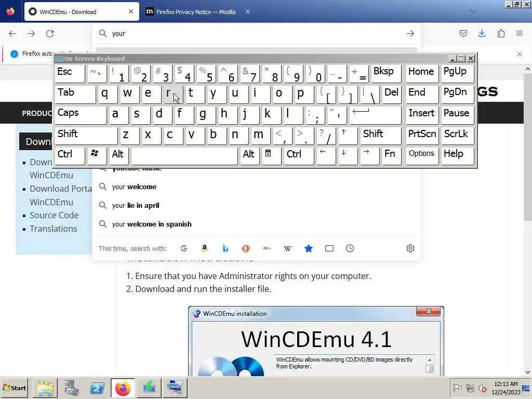Switch to Firefox Privacy Notice tab
The height and width of the screenshot is (399, 532).
click(196, 12)
